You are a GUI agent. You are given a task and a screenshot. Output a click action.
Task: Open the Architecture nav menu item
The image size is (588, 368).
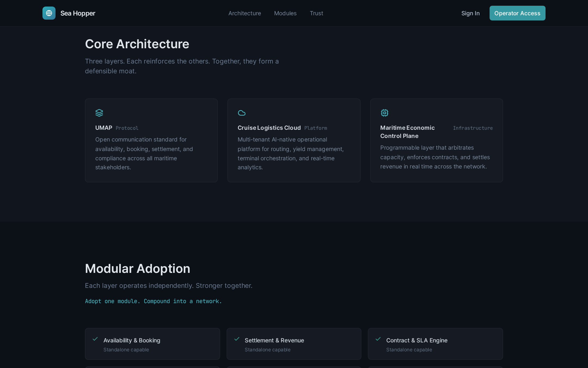tap(245, 13)
